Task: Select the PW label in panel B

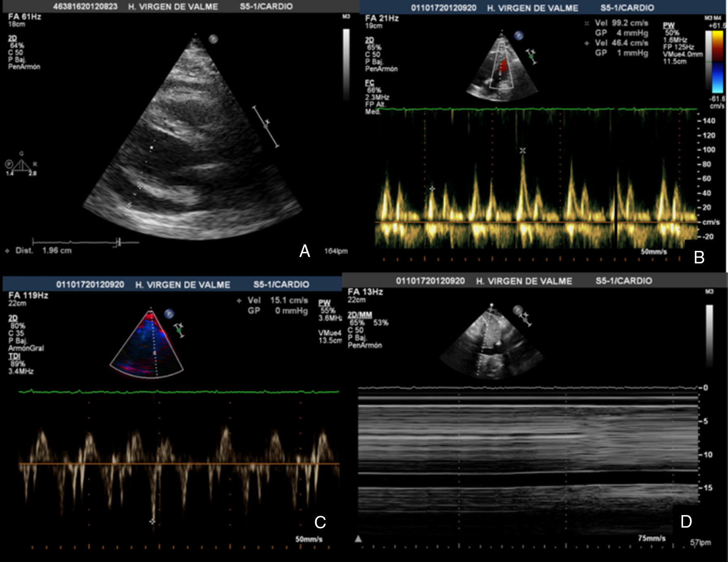Action: coord(669,25)
